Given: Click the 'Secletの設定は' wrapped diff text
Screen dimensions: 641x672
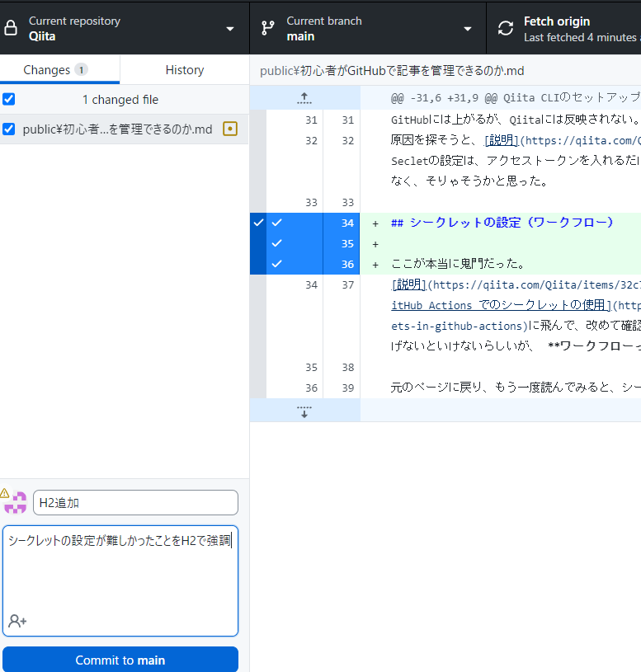Looking at the screenshot, I should [x=516, y=161].
